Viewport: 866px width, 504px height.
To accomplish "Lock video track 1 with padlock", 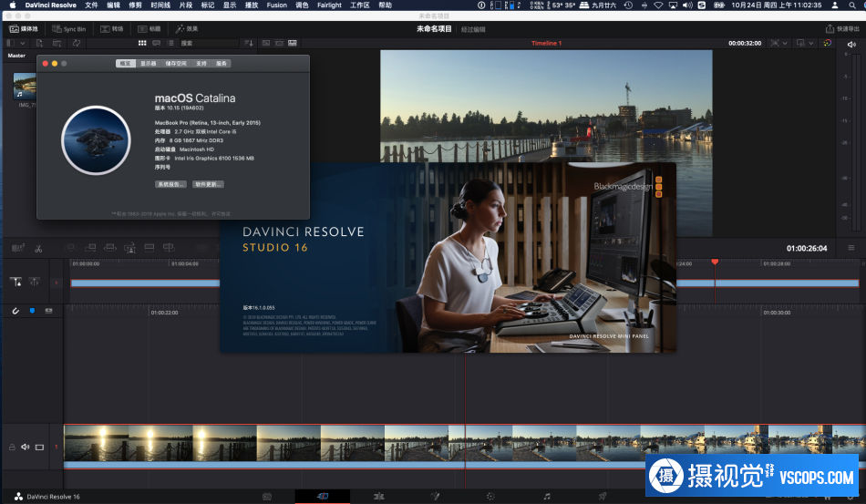I will (x=12, y=447).
